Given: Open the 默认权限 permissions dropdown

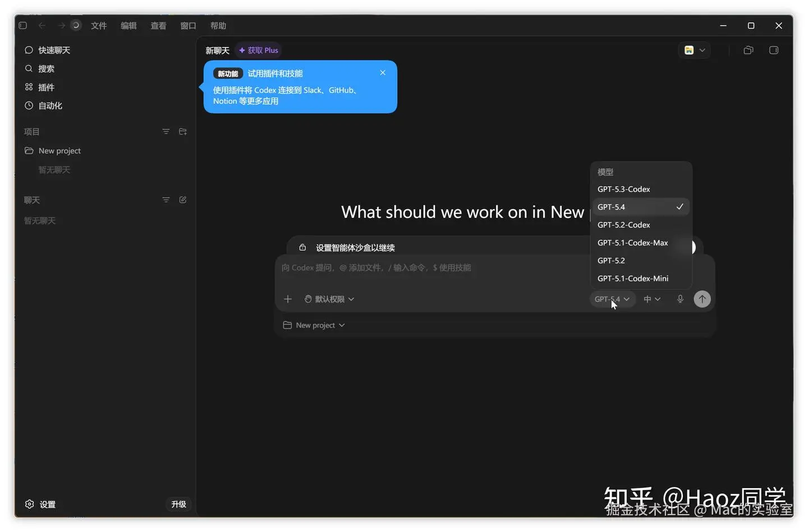Looking at the screenshot, I should click(x=329, y=299).
